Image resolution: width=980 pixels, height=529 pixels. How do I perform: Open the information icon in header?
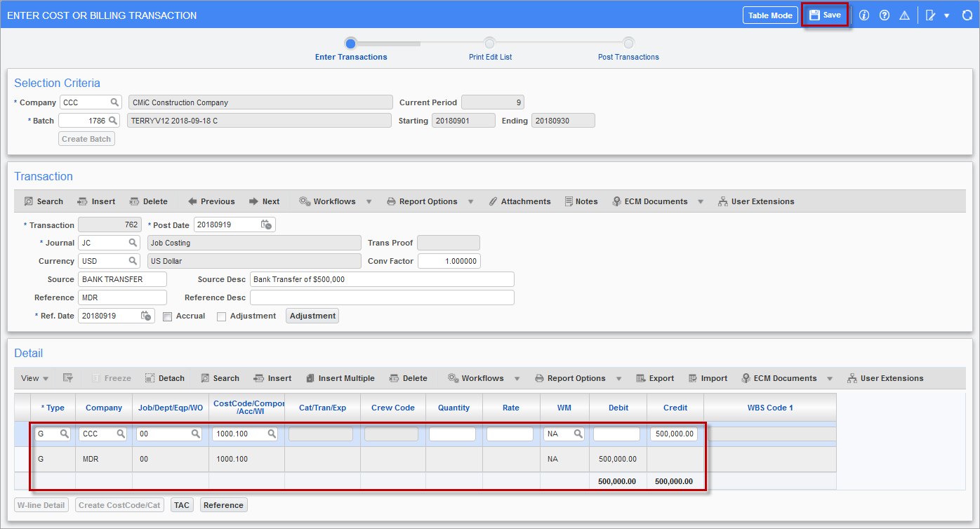click(864, 15)
